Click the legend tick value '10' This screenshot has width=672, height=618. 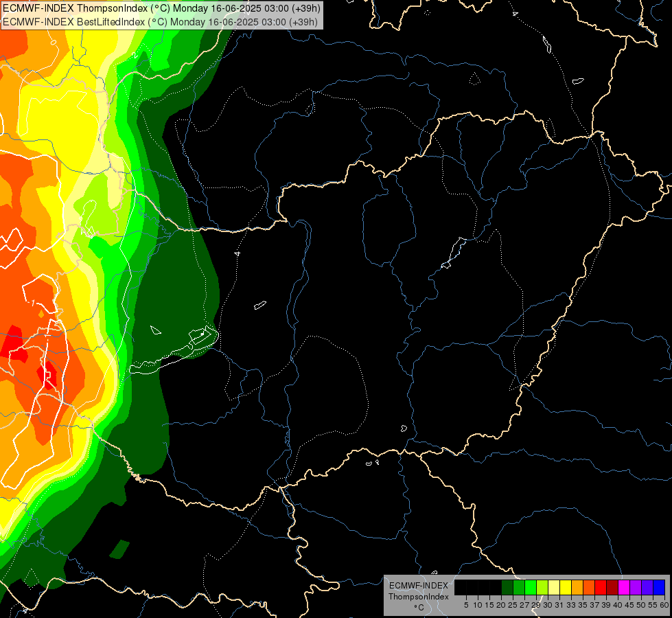pyautogui.click(x=478, y=605)
